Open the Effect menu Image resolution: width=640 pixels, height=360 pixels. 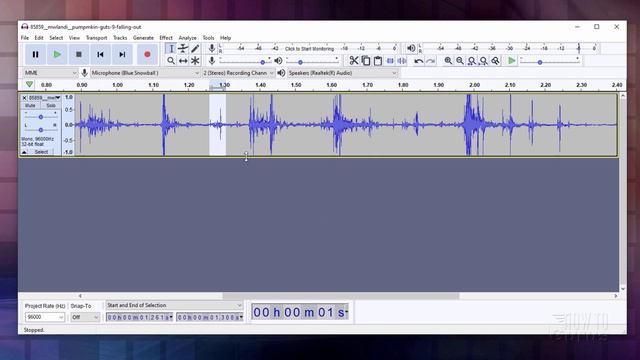click(x=166, y=38)
